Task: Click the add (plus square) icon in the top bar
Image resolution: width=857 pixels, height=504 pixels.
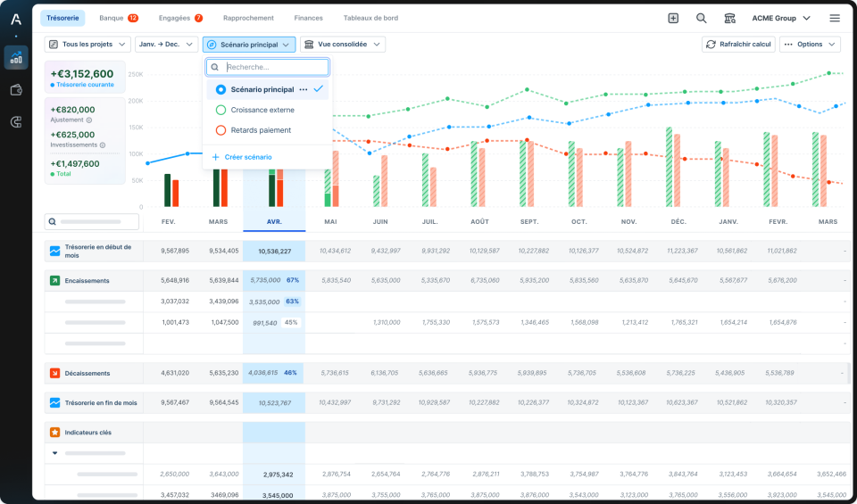Action: pyautogui.click(x=673, y=18)
